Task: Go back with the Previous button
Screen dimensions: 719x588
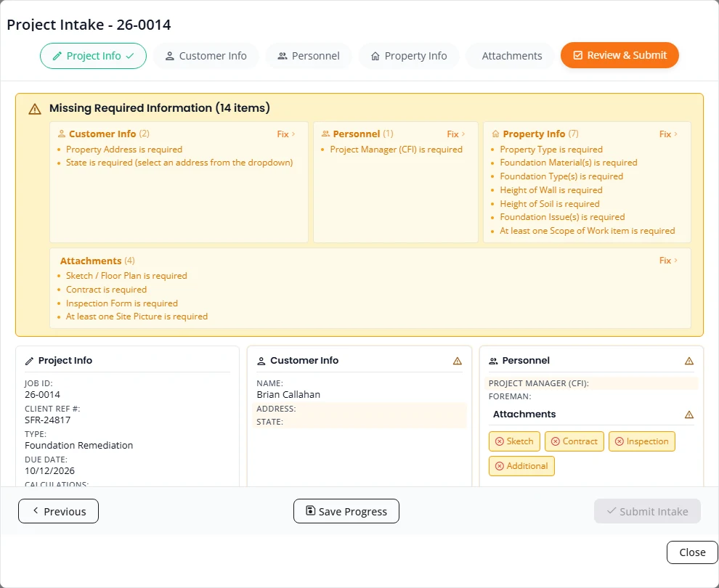Action: (x=58, y=511)
